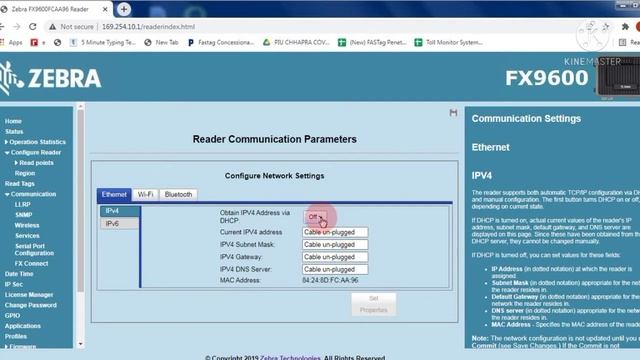Click the sidebar scrollbar down arrow
The image size is (640, 360).
80,344
